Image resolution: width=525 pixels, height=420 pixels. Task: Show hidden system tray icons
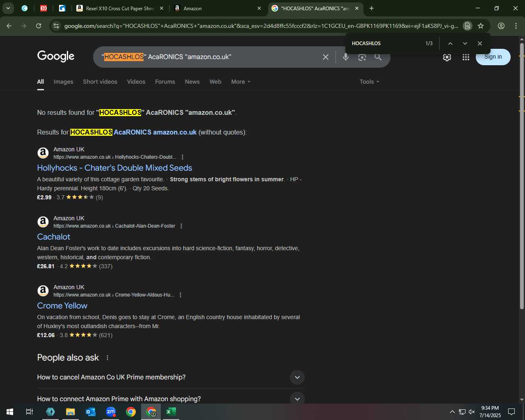click(x=452, y=412)
